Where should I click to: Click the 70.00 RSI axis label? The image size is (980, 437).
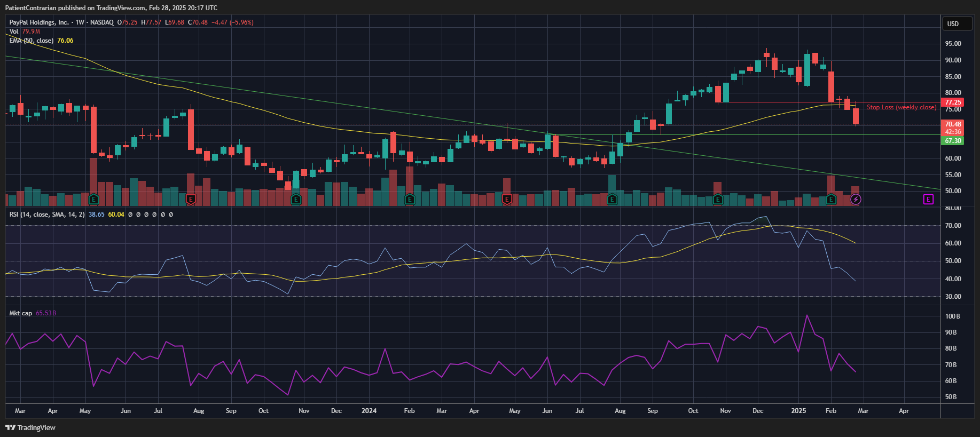(953, 226)
